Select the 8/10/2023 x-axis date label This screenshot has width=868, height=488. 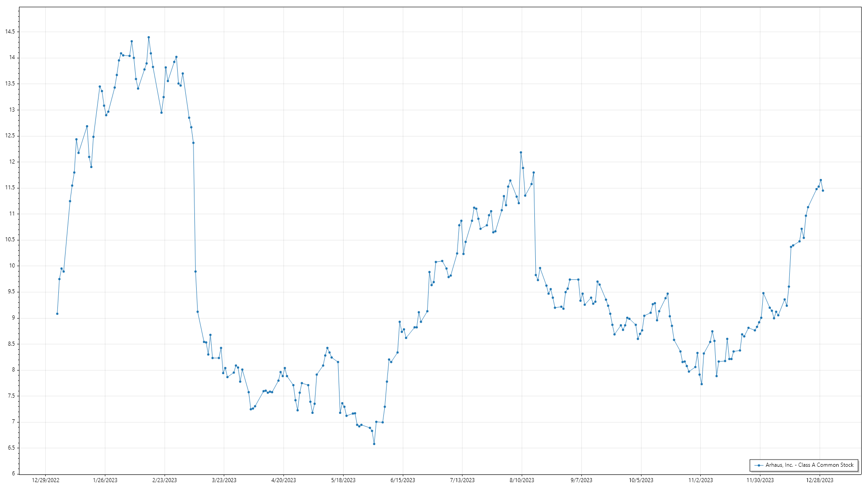click(x=522, y=480)
